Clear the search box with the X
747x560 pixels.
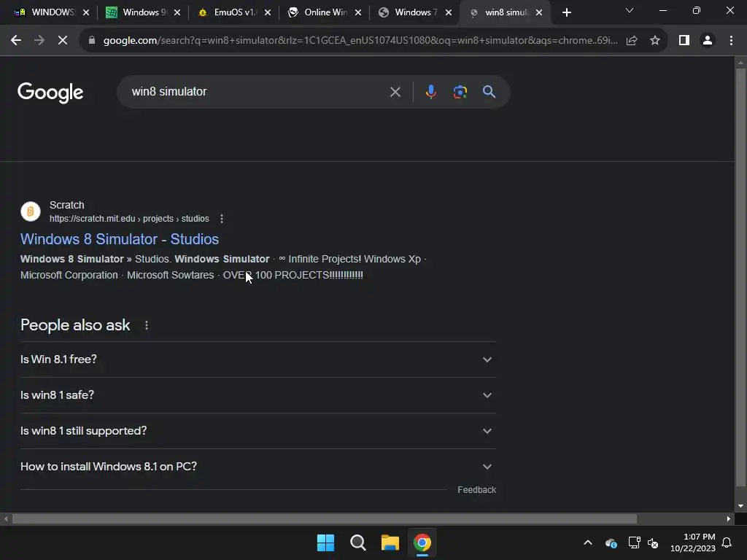395,92
